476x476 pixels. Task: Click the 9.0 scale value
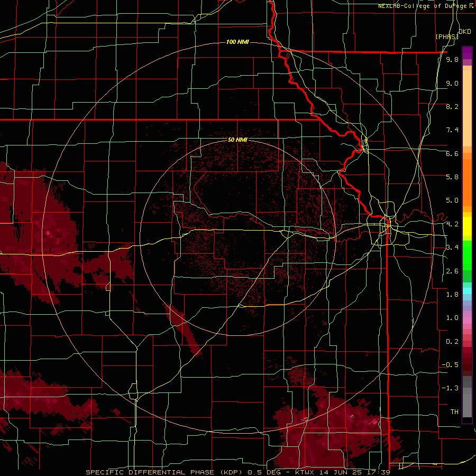452,83
